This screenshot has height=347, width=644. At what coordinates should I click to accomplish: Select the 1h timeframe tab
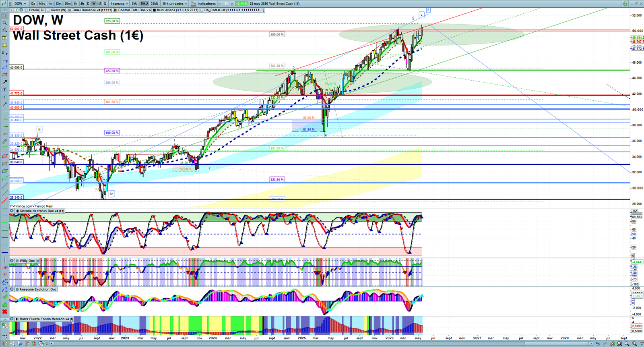75,4
